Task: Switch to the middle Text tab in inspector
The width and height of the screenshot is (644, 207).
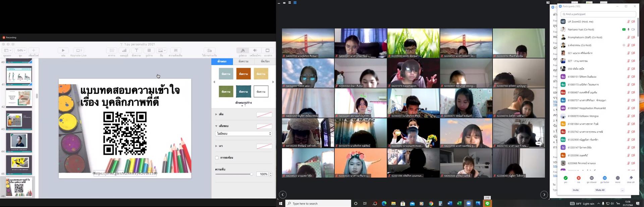Action: click(244, 61)
